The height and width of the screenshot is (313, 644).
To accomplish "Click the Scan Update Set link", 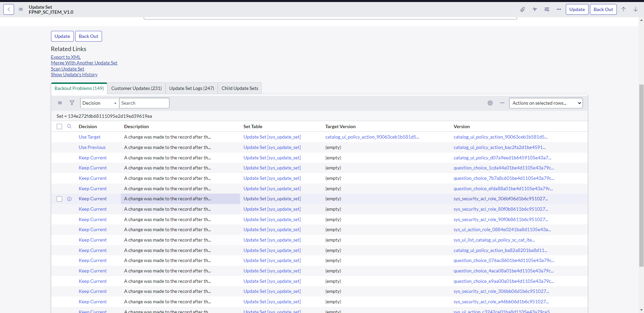I will coord(67,69).
